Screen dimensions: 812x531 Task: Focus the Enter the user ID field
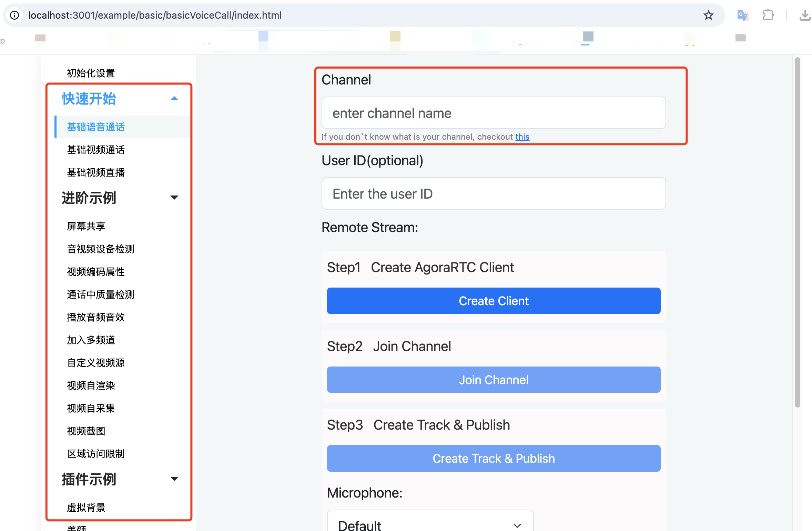[x=494, y=194]
